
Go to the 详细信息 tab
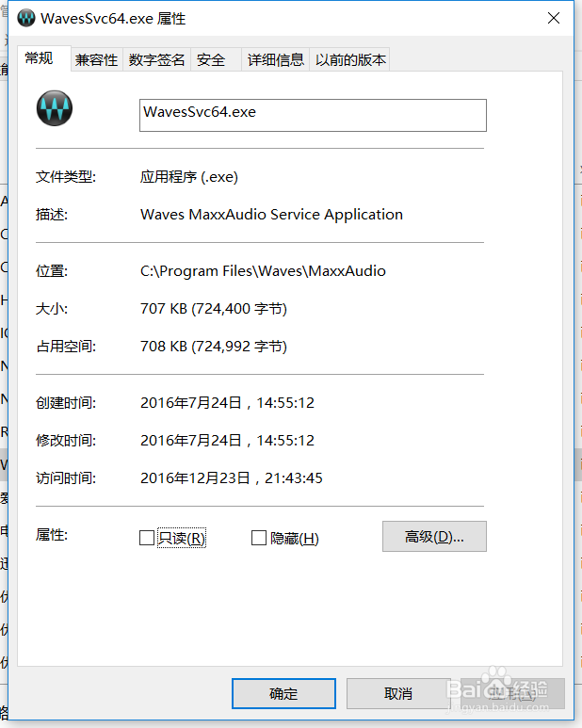pos(275,59)
